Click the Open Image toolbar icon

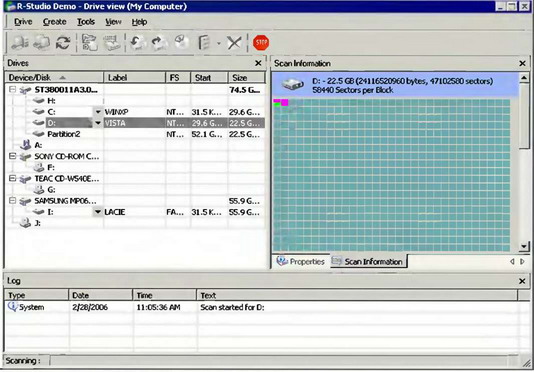138,43
